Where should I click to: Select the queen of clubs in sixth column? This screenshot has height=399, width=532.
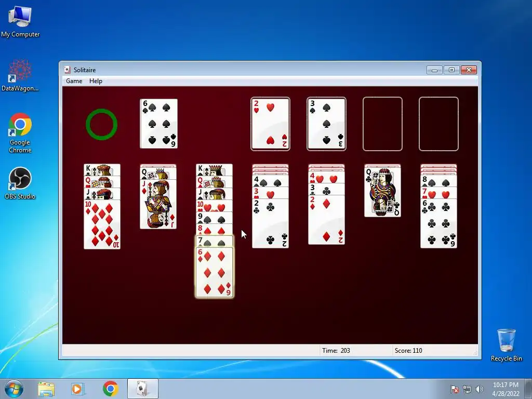click(x=382, y=191)
